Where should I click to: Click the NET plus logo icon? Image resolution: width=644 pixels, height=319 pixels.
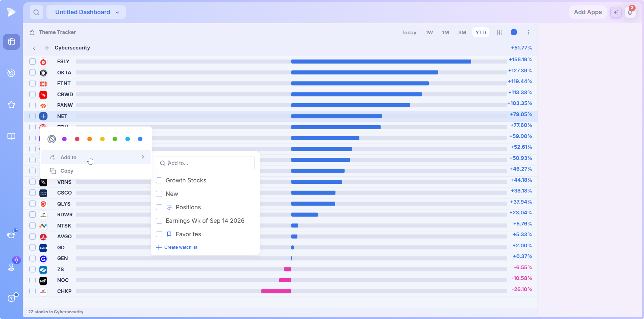[43, 116]
